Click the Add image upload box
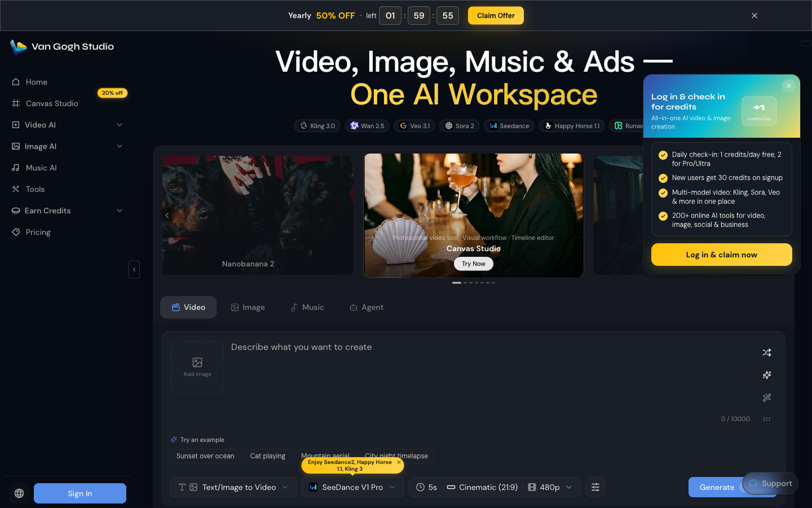812x508 pixels. (197, 367)
